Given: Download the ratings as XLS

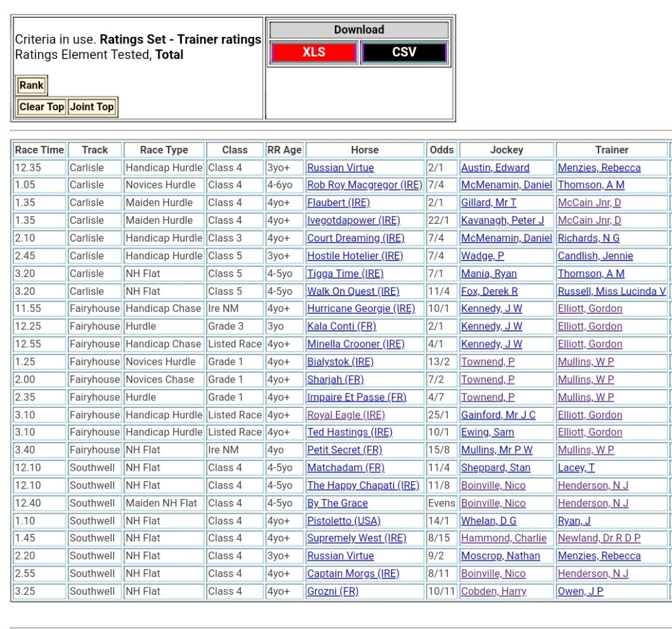Looking at the screenshot, I should [x=314, y=53].
